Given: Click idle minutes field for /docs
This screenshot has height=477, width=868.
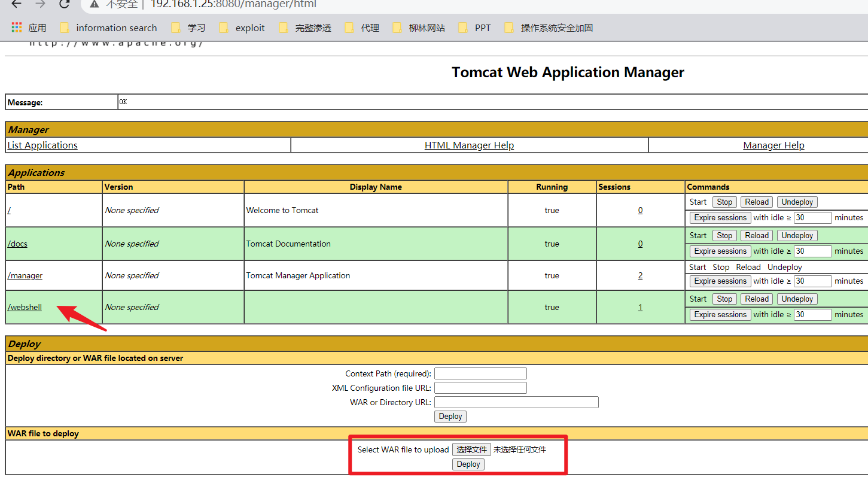Looking at the screenshot, I should tap(813, 251).
